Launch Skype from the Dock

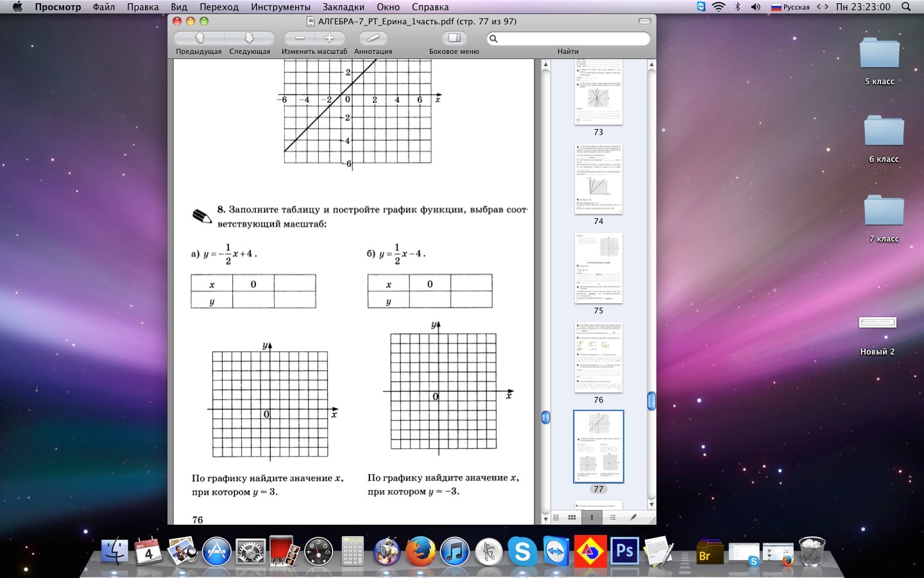click(x=522, y=551)
